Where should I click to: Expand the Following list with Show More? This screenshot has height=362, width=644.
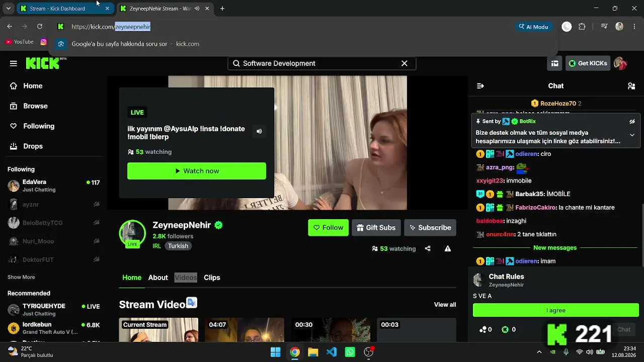pos(21,277)
